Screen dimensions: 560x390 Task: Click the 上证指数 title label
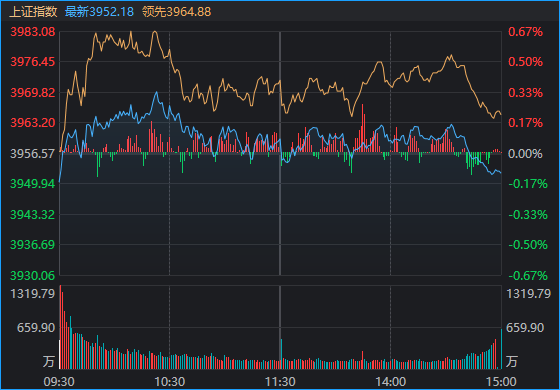(33, 12)
